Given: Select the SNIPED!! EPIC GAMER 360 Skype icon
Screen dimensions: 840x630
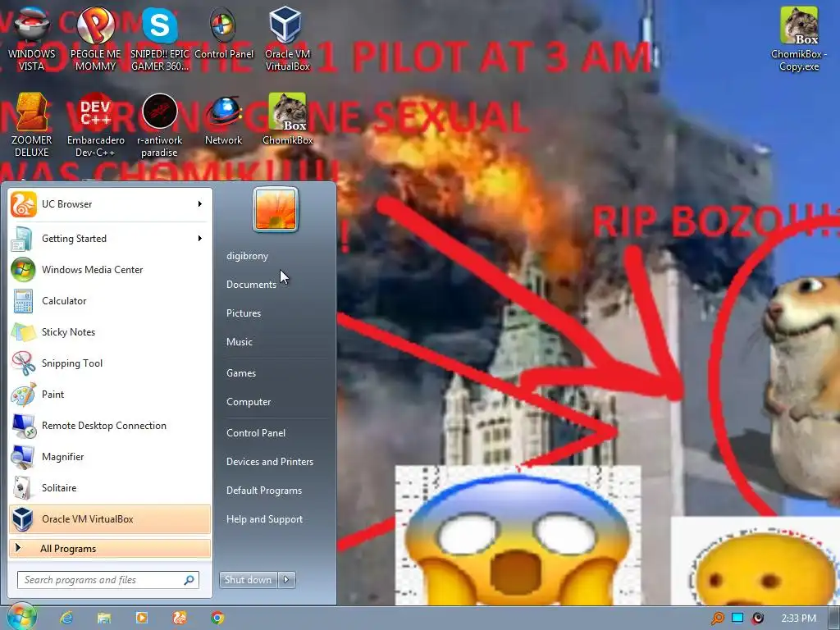Looking at the screenshot, I should (160, 39).
